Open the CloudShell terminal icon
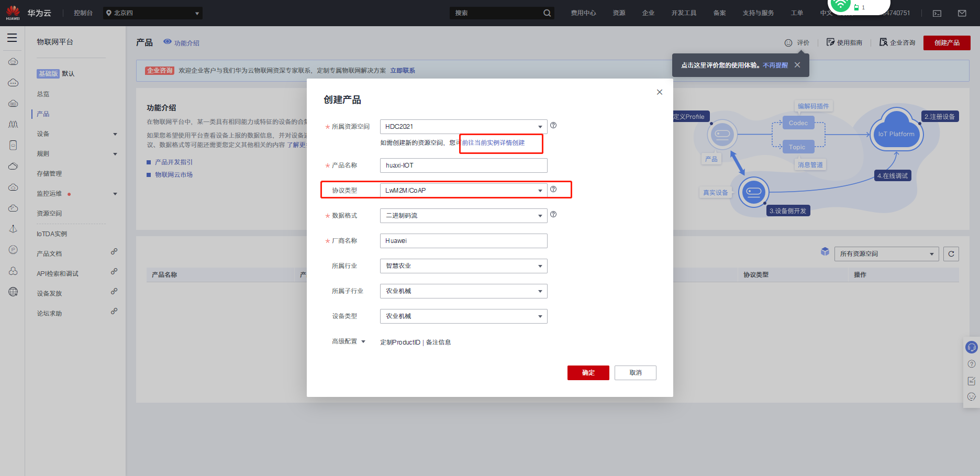 click(x=937, y=13)
